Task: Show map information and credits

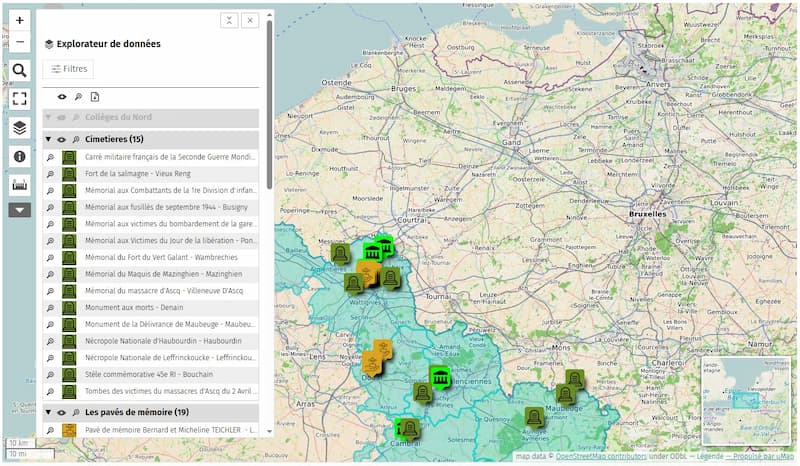Action: (x=20, y=157)
